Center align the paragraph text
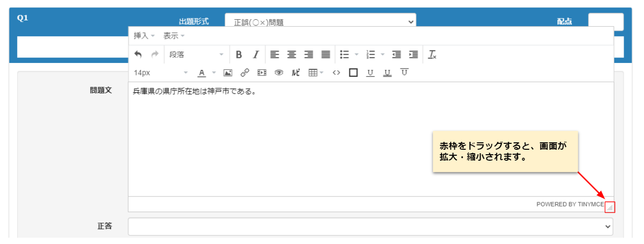Viewport: 644px width, 244px height. (292, 55)
